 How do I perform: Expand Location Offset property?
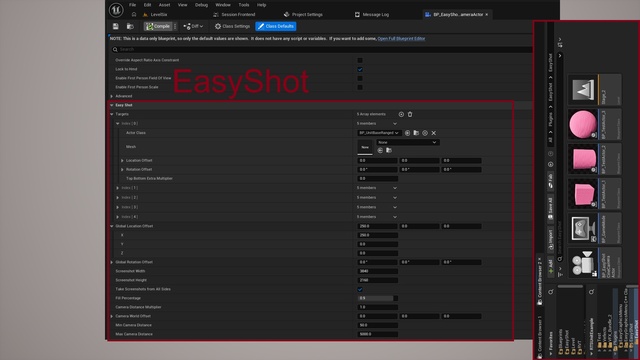click(x=122, y=160)
